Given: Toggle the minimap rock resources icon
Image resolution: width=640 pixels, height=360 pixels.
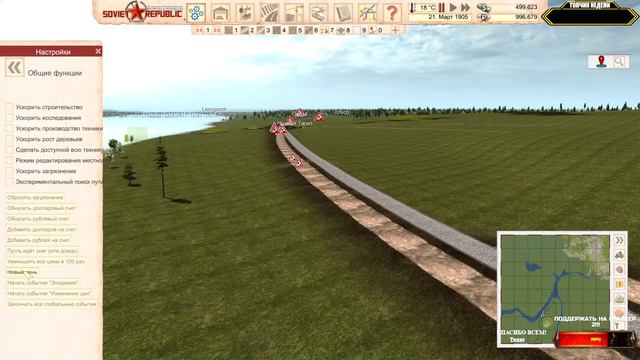Looking at the screenshot, I should click(x=619, y=269).
